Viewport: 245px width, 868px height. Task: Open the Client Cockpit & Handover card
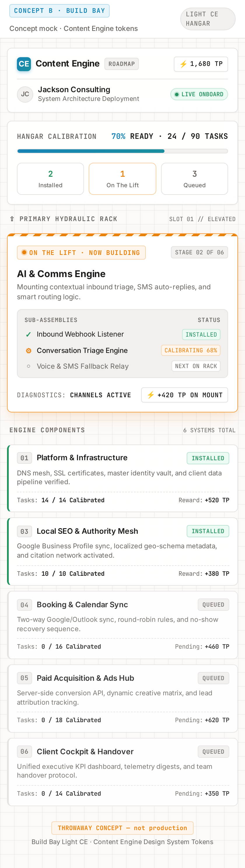coord(122,772)
